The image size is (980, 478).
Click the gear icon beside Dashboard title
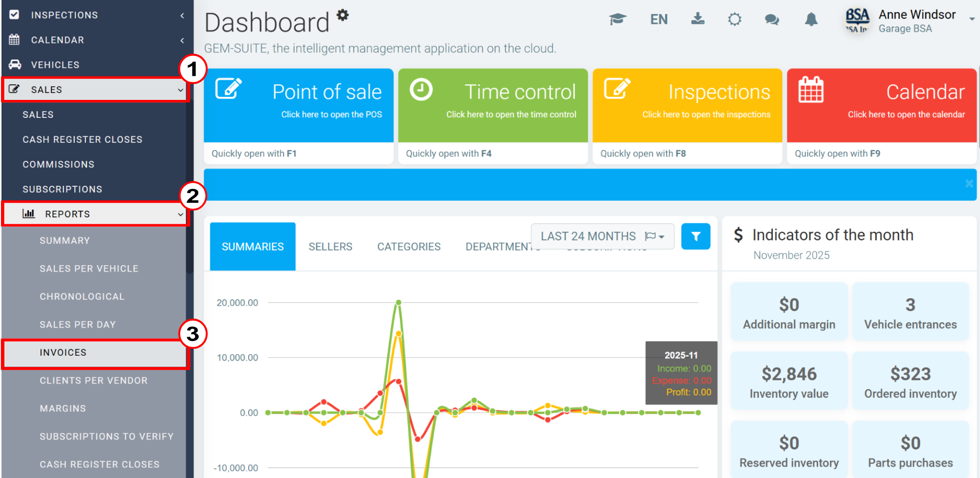(x=342, y=15)
